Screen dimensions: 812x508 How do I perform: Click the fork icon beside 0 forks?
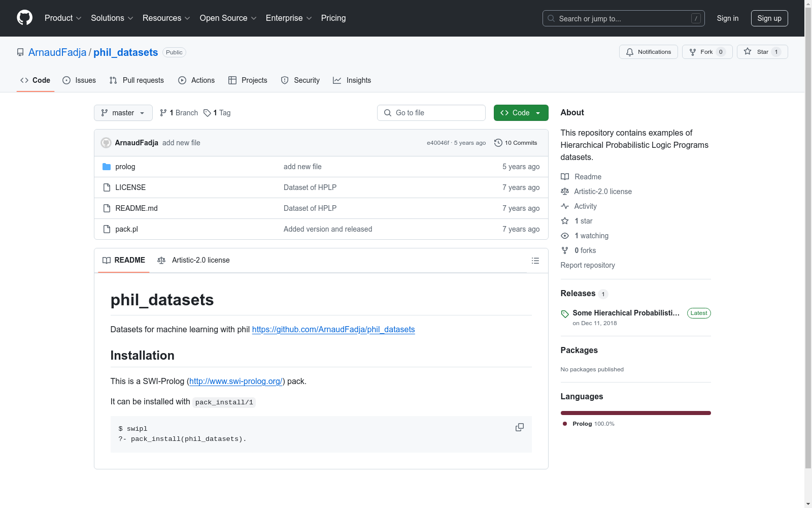pos(565,250)
